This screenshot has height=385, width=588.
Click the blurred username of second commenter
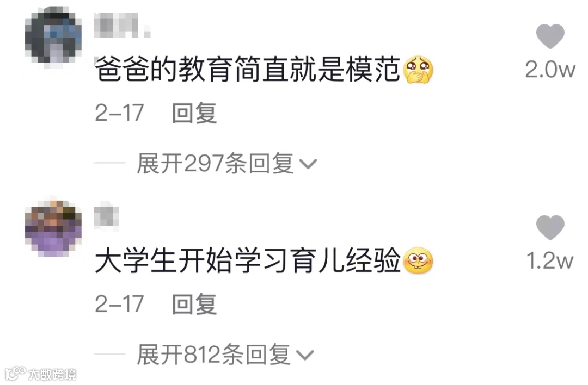[107, 216]
